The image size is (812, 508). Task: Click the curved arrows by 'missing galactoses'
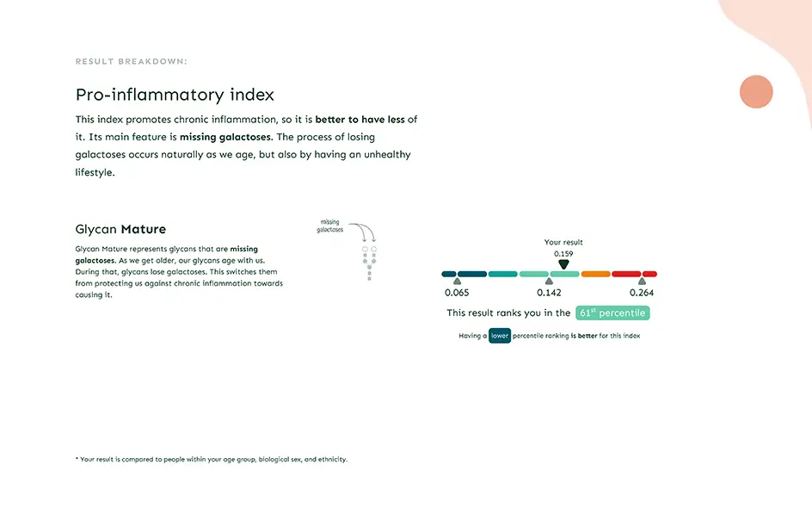pos(362,232)
